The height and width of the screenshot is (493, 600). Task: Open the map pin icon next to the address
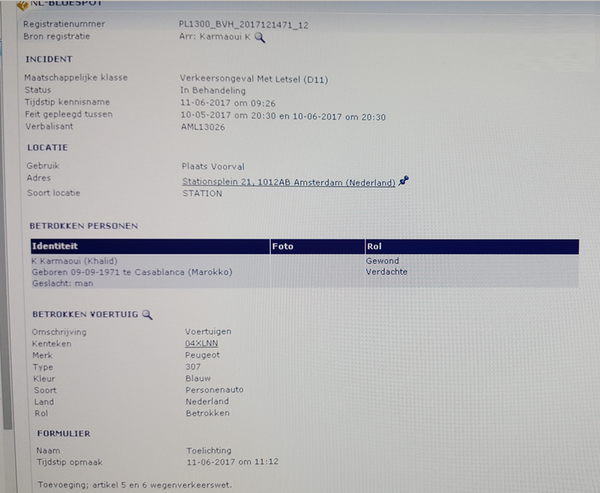pyautogui.click(x=404, y=181)
